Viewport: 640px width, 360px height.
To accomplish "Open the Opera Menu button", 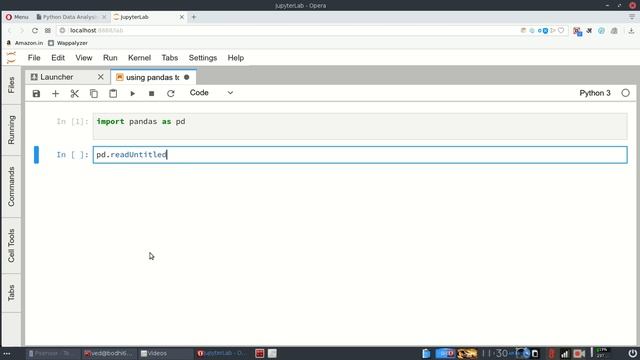I will [x=17, y=17].
